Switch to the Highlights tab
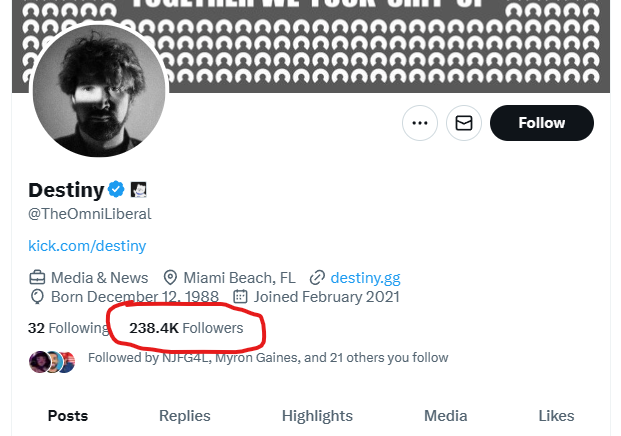 click(317, 416)
